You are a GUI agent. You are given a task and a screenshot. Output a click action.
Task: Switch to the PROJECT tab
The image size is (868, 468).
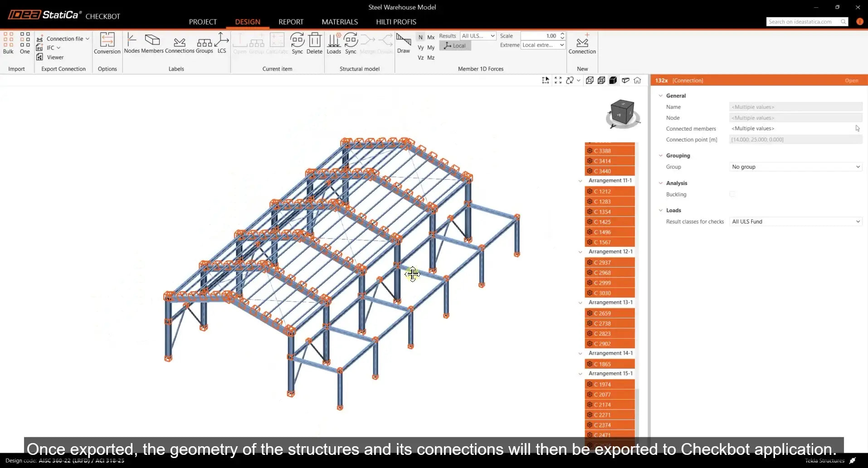coord(203,22)
